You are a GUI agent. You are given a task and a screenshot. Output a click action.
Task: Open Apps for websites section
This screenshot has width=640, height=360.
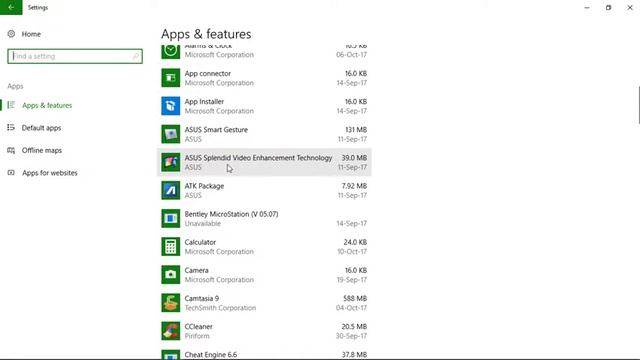point(49,173)
